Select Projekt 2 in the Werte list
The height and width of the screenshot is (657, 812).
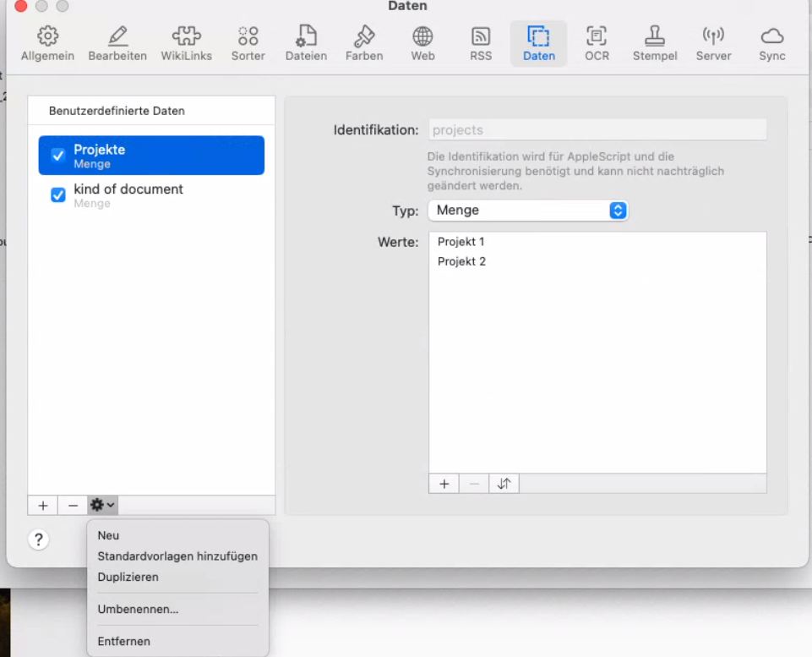[x=461, y=261]
